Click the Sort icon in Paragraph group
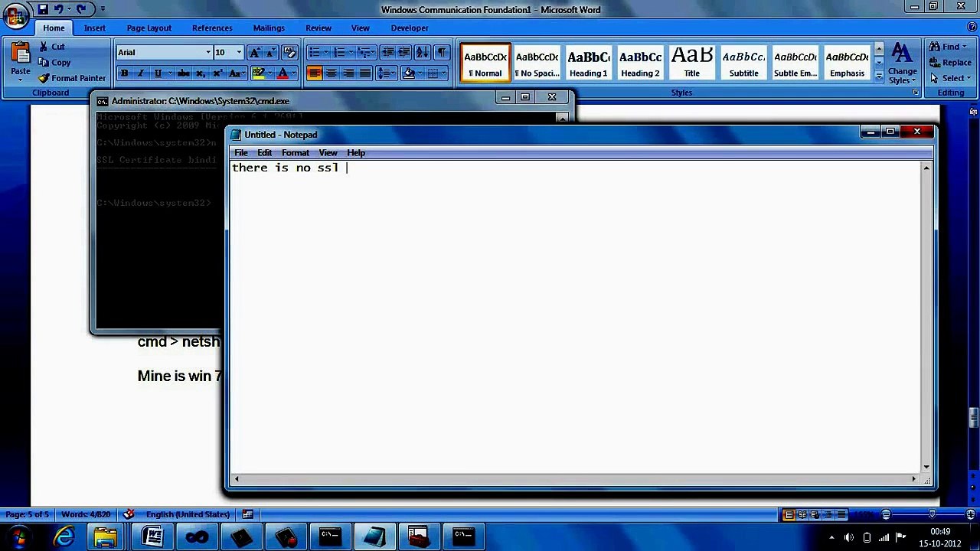The height and width of the screenshot is (551, 980). click(x=423, y=52)
